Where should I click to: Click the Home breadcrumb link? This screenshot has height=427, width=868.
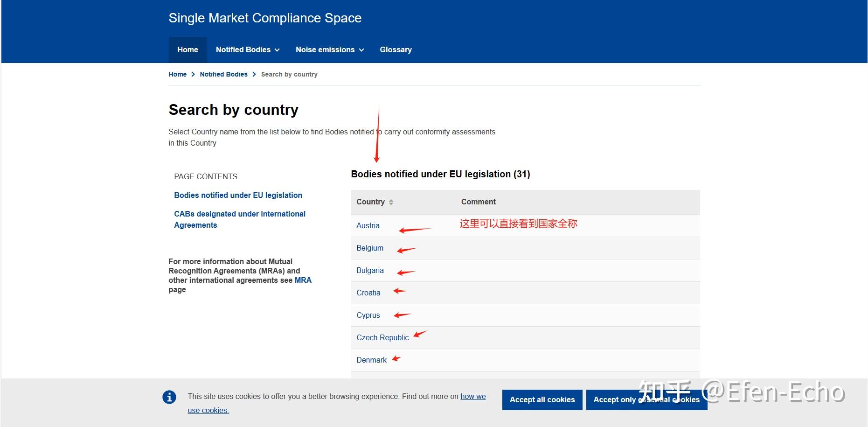[177, 75]
